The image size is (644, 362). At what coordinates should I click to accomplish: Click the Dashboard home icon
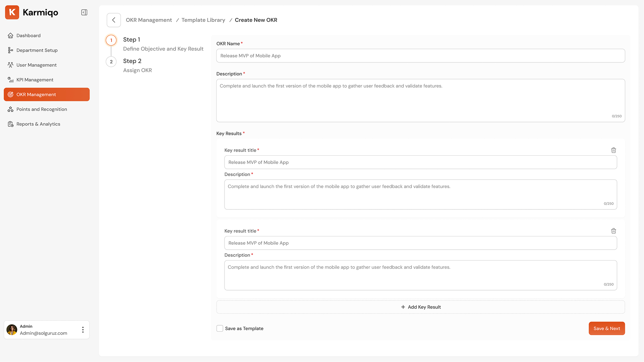coord(11,36)
